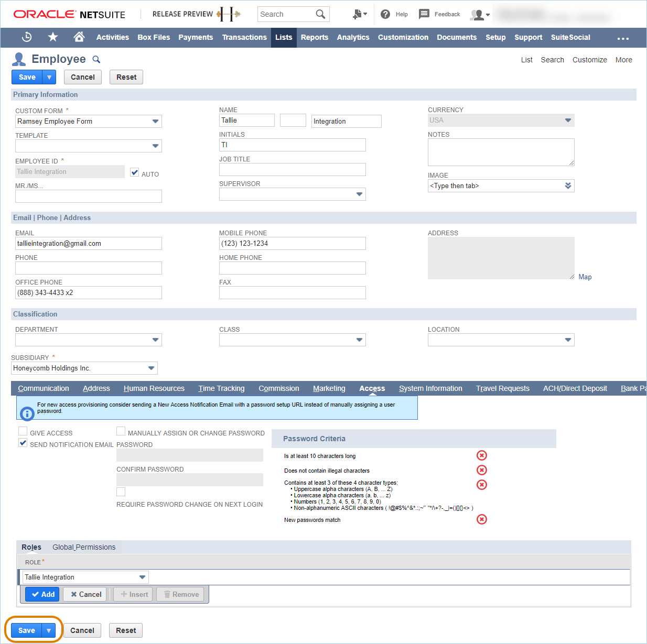Image resolution: width=647 pixels, height=644 pixels.
Task: Toggle the Send Notification Email checkbox
Action: pyautogui.click(x=23, y=443)
